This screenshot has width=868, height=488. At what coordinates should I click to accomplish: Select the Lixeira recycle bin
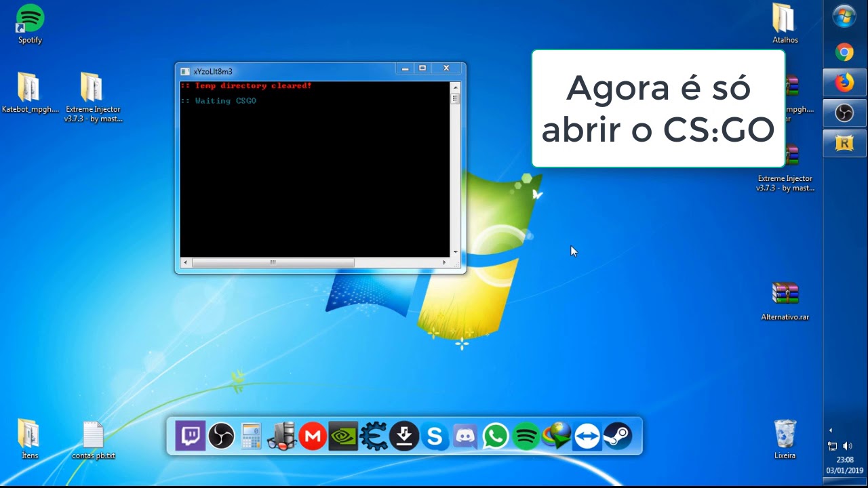click(785, 439)
